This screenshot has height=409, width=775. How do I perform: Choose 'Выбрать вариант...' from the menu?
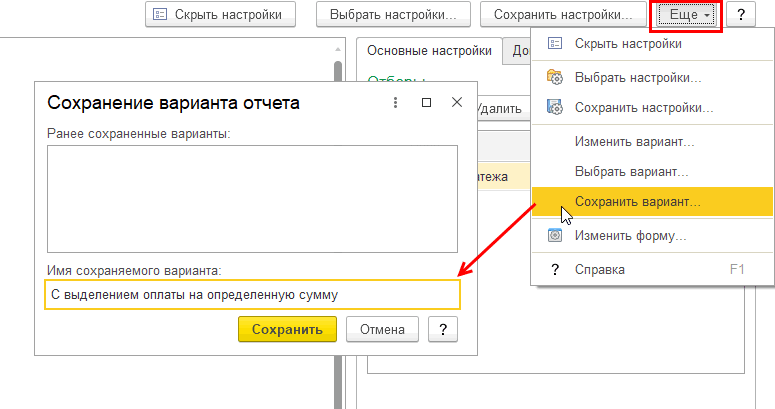pos(632,171)
